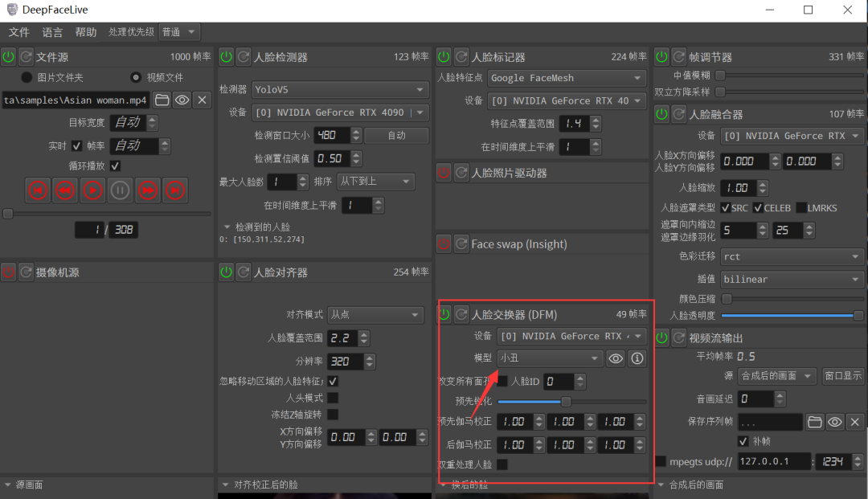The width and height of the screenshot is (868, 499).
Task: Select the 视频文件 video file radio option
Action: pos(136,77)
